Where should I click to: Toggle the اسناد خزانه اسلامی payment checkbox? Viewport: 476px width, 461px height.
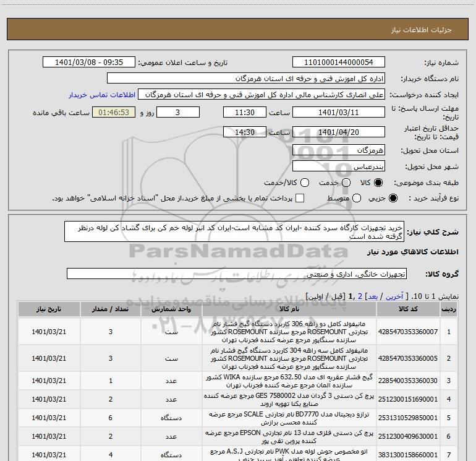300,198
